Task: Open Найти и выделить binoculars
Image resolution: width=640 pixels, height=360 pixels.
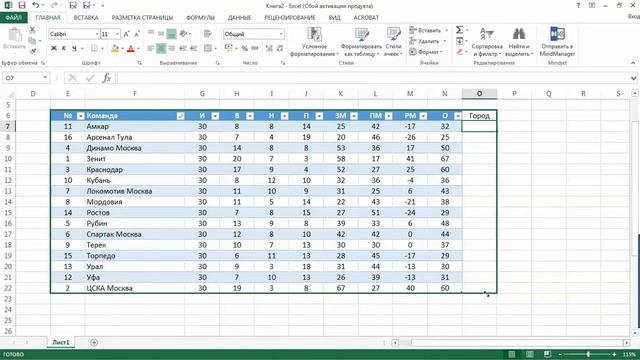Action: tap(519, 42)
